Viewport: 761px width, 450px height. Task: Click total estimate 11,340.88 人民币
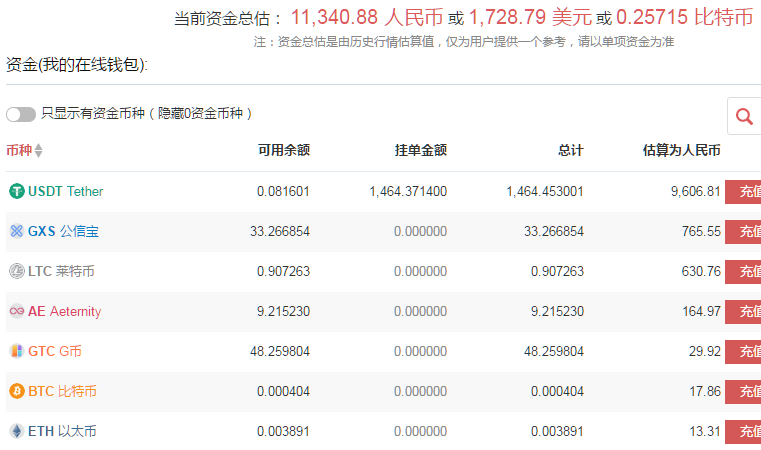[367, 17]
